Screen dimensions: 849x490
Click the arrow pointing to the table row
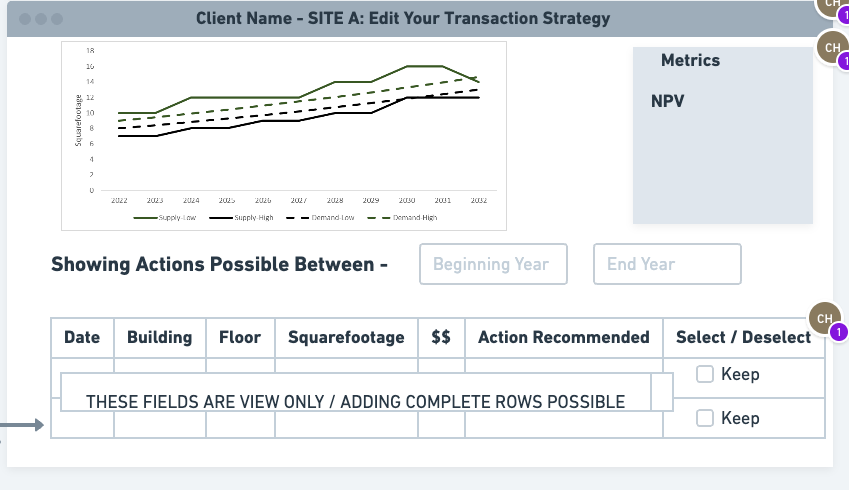[x=22, y=425]
